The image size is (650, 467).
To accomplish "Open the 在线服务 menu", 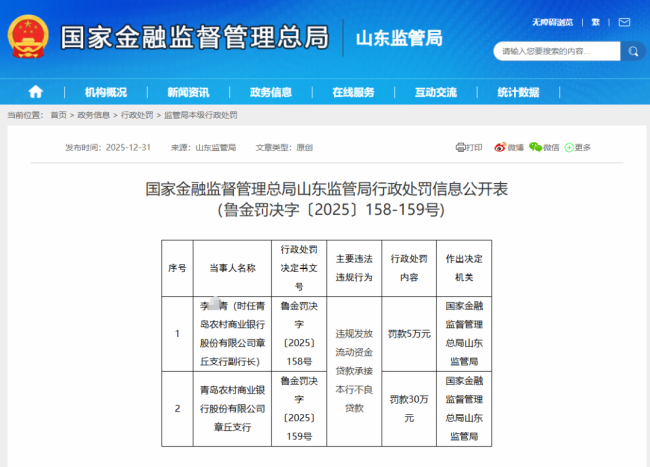I will [353, 92].
